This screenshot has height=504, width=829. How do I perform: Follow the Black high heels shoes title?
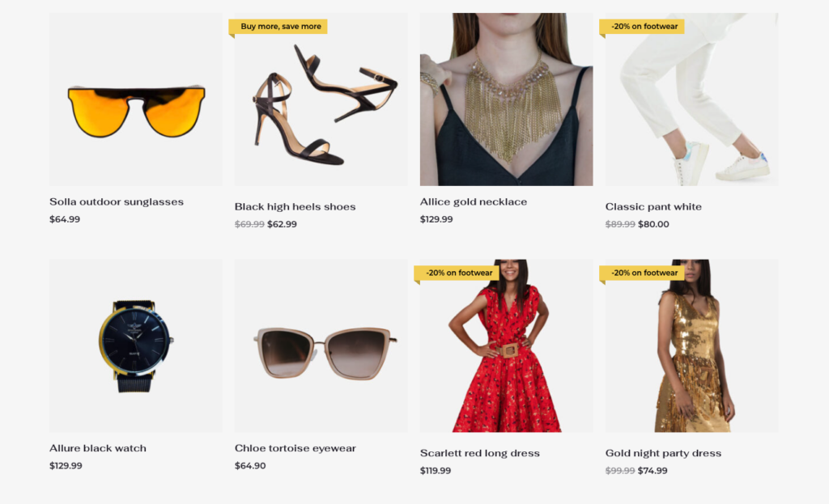click(x=295, y=206)
